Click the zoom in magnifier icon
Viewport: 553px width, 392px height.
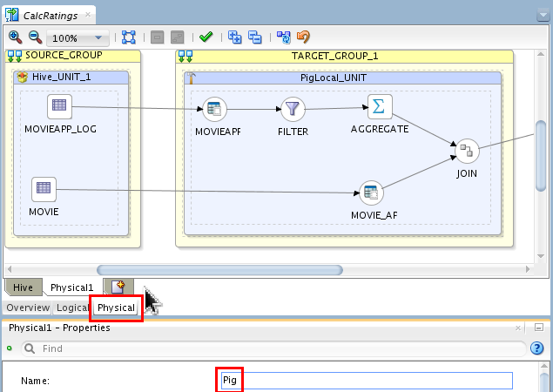click(x=15, y=37)
